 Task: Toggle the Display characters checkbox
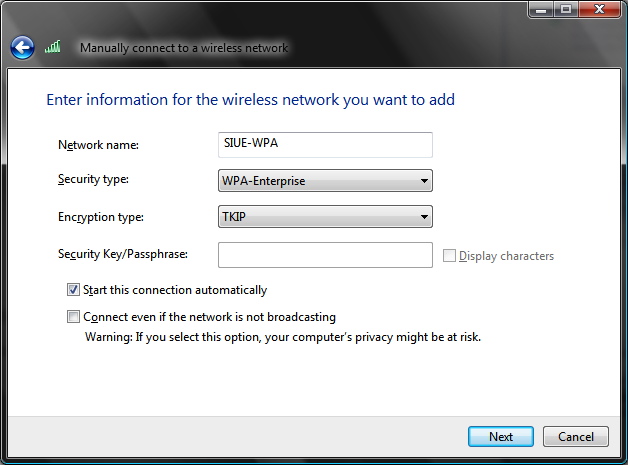tap(450, 256)
